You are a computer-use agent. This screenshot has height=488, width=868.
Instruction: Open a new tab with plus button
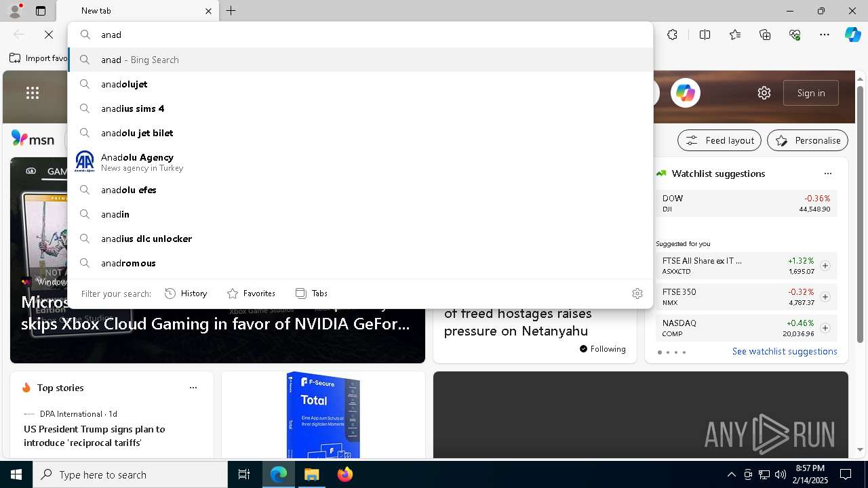click(231, 11)
